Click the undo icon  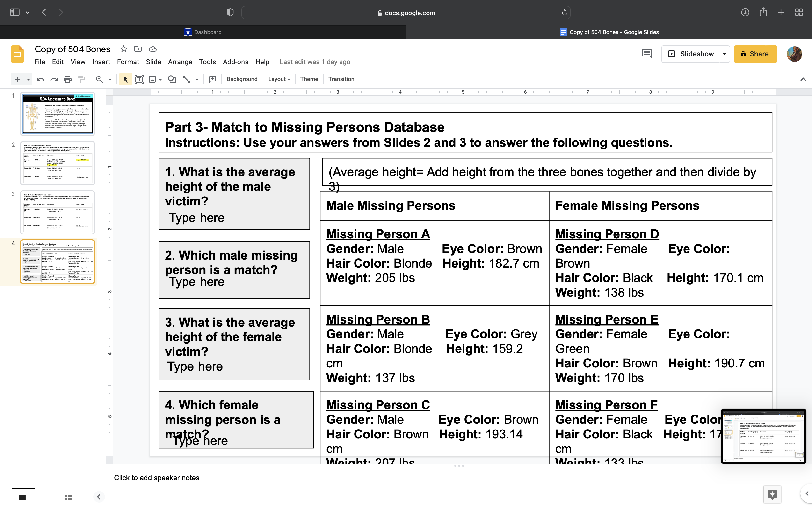point(39,79)
